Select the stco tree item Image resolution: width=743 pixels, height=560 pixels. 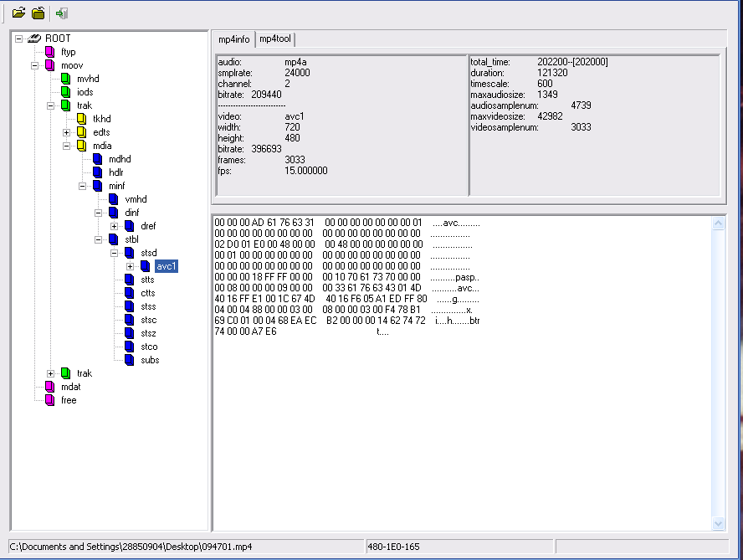(149, 347)
